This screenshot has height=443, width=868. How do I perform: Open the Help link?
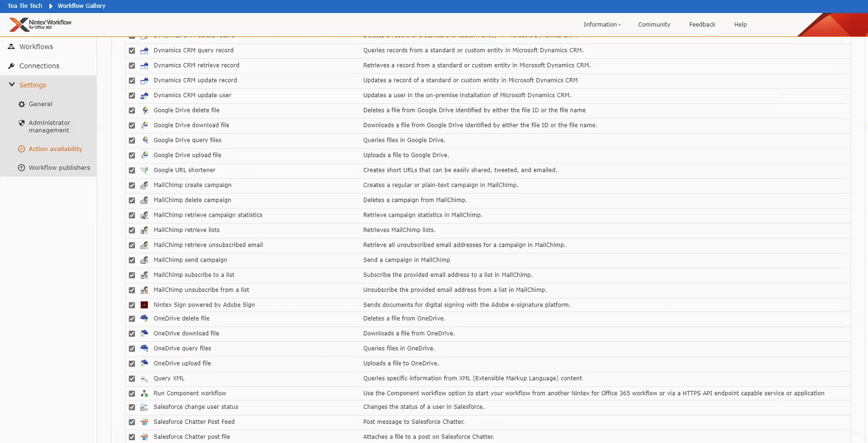pos(741,25)
